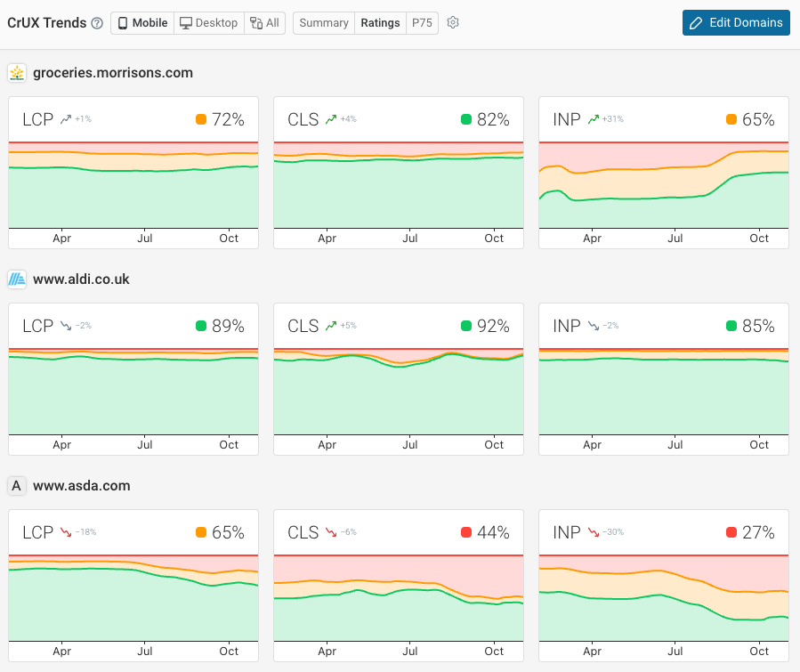Open the Summary view tab

[x=323, y=22]
